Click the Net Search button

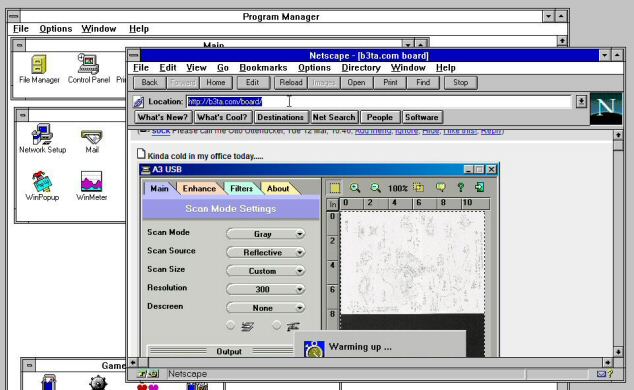(334, 117)
